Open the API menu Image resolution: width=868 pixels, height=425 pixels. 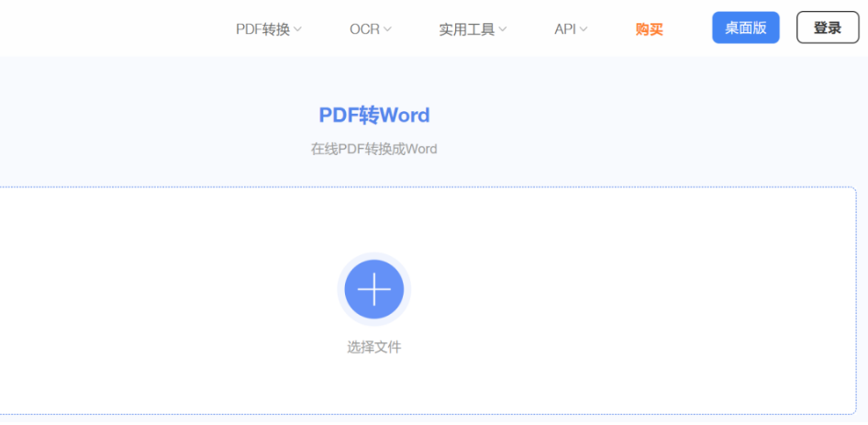(x=571, y=29)
